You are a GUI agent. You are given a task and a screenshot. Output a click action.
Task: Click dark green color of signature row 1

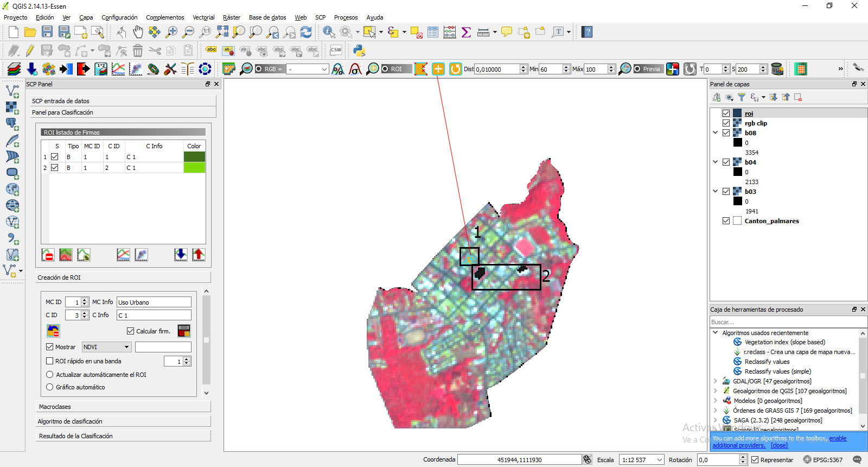pos(194,156)
